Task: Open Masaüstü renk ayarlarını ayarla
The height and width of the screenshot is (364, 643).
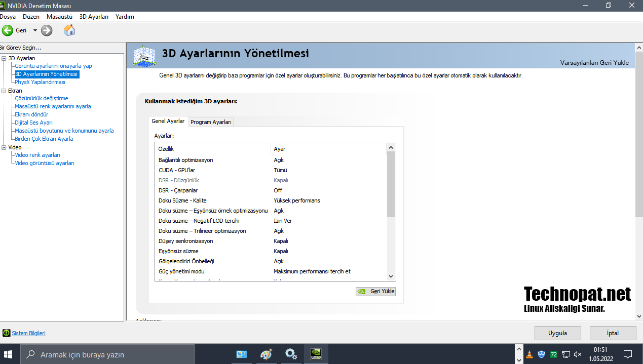Action: [x=53, y=106]
